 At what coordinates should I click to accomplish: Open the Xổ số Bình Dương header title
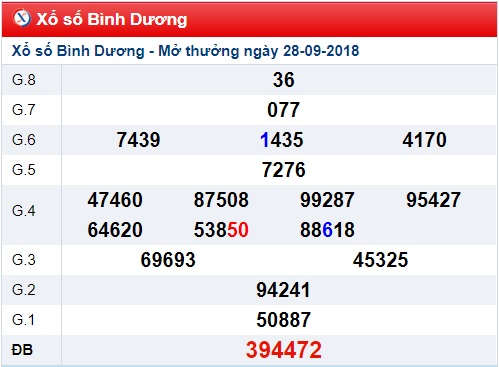112,19
